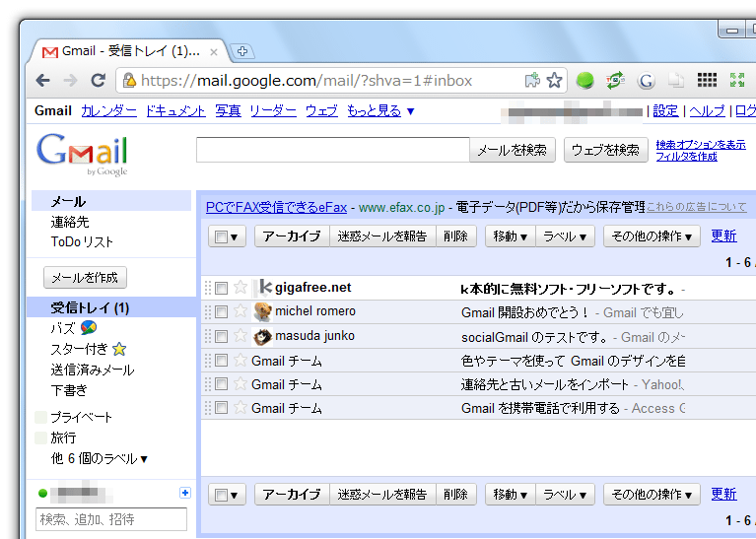Open 下書き folder in sidebar
Viewport: 756px width, 539px height.
(69, 390)
